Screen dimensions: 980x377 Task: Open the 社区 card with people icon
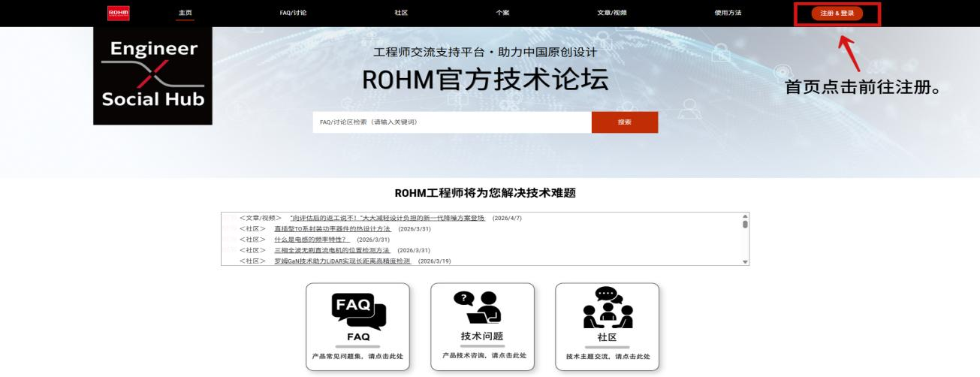(x=607, y=327)
